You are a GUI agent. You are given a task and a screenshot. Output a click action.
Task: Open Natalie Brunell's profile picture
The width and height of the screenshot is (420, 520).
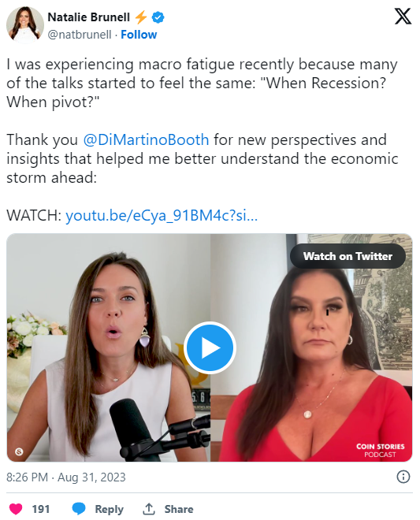click(x=25, y=25)
